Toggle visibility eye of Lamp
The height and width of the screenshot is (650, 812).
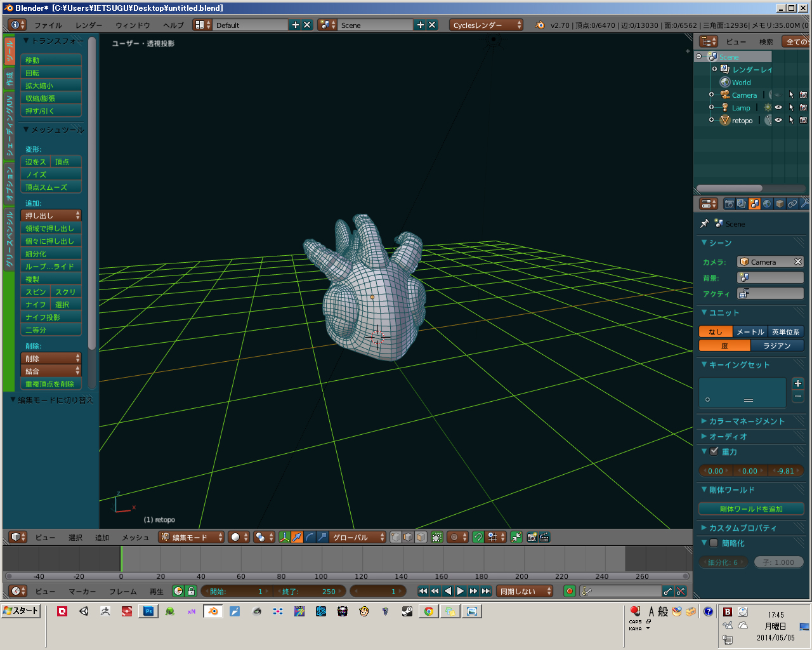point(778,107)
